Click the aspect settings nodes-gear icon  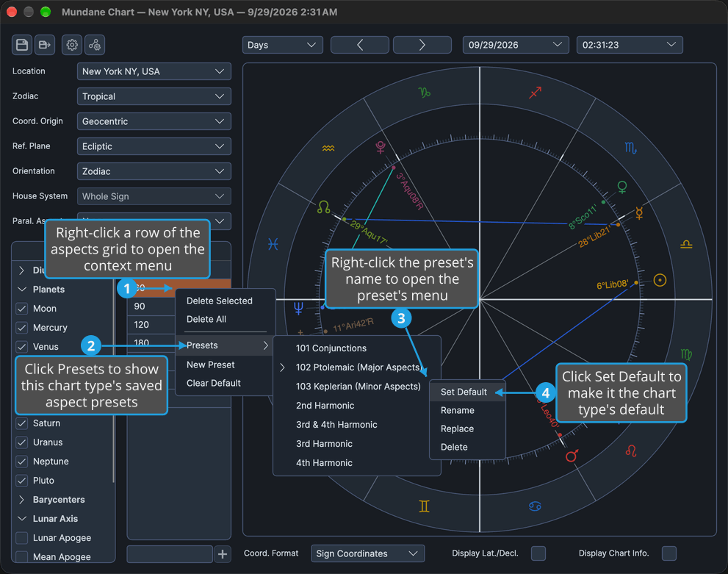[95, 45]
